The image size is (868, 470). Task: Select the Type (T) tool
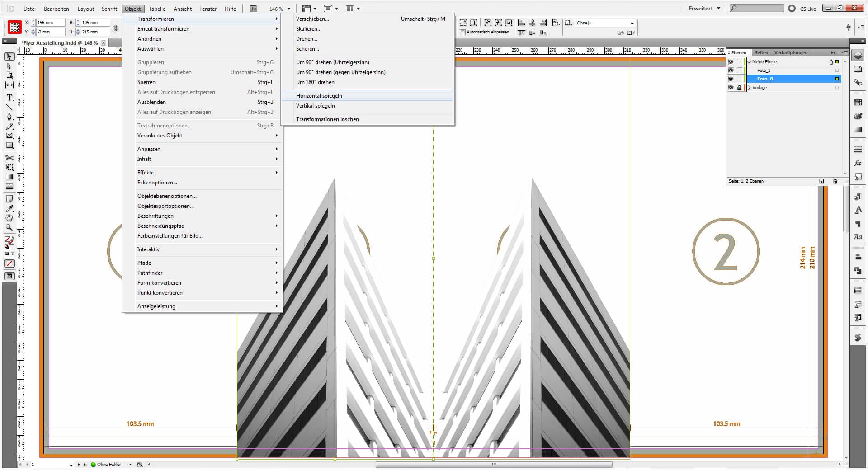[x=9, y=98]
